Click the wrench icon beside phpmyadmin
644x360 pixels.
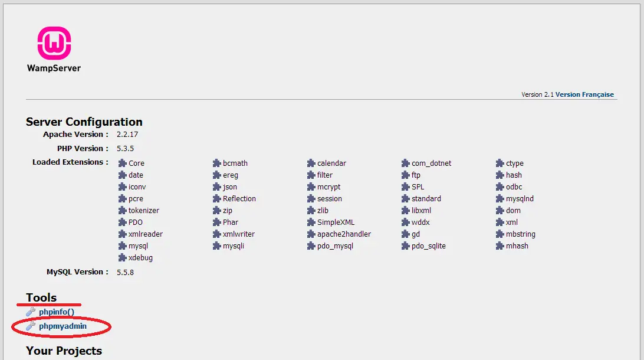pyautogui.click(x=31, y=326)
